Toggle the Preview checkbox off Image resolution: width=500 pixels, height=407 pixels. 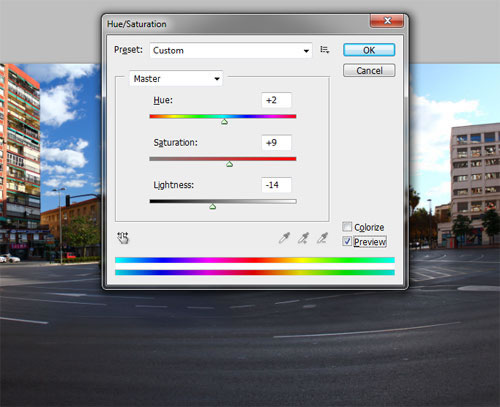click(347, 241)
